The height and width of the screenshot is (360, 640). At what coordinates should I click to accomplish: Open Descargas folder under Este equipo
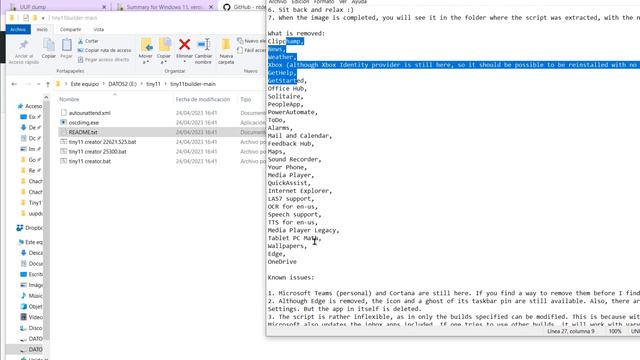pyautogui.click(x=32, y=253)
